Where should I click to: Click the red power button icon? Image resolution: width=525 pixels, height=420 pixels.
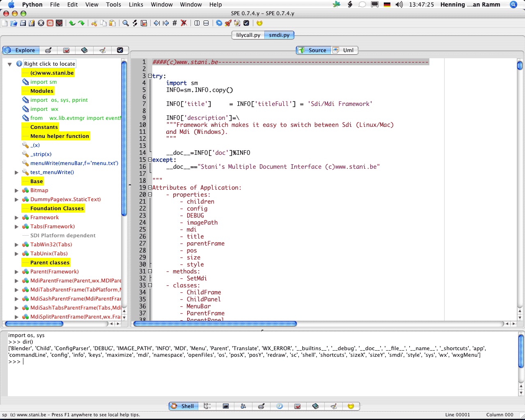coord(50,23)
